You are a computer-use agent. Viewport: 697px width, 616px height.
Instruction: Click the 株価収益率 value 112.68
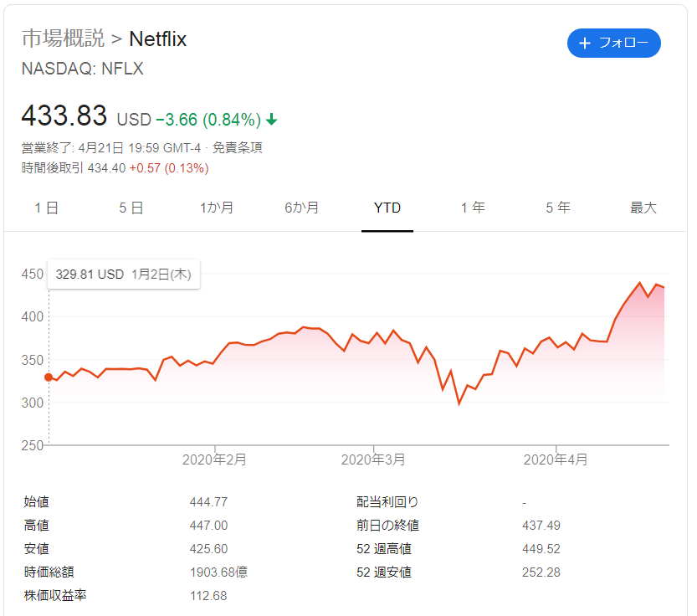(x=208, y=596)
